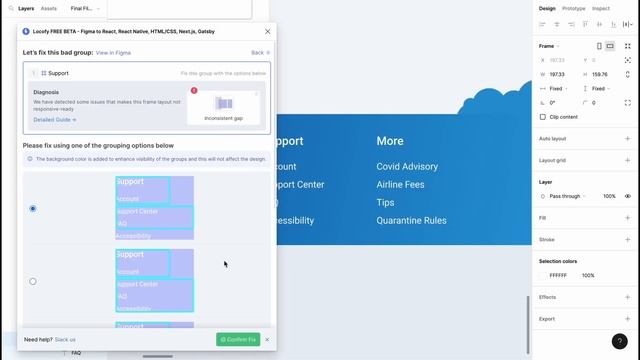Click the info icon in background color notice
The width and height of the screenshot is (640, 360).
(x=30, y=159)
